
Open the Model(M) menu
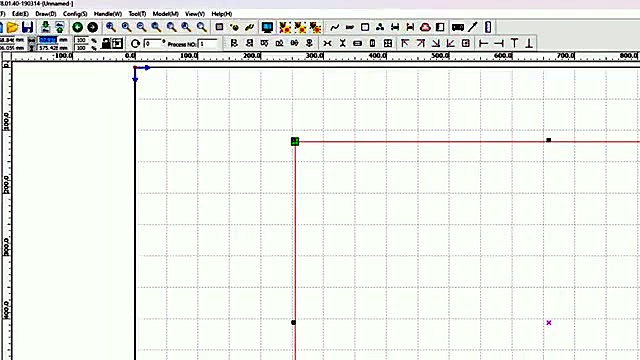pos(165,14)
